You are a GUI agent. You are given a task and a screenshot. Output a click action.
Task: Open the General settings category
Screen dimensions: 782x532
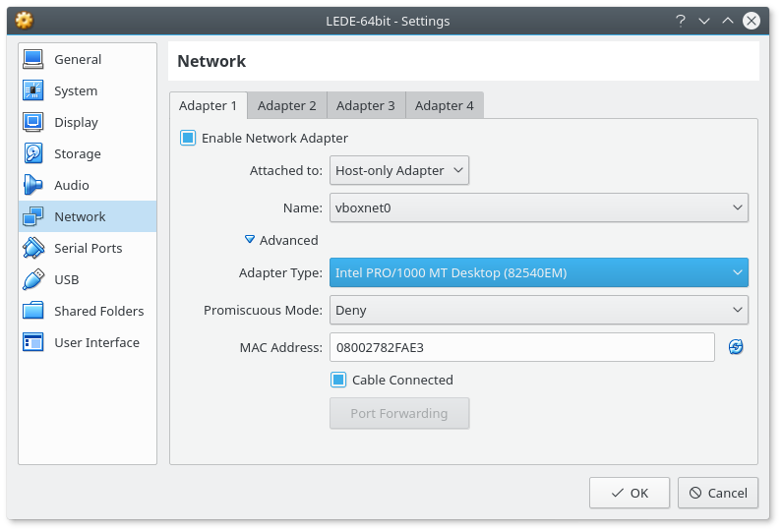[77, 59]
